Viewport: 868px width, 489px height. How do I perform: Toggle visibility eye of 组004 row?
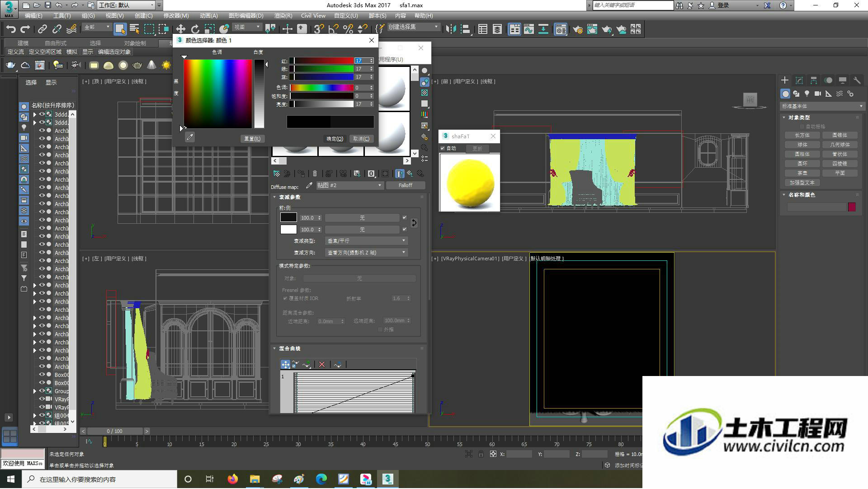pyautogui.click(x=42, y=415)
